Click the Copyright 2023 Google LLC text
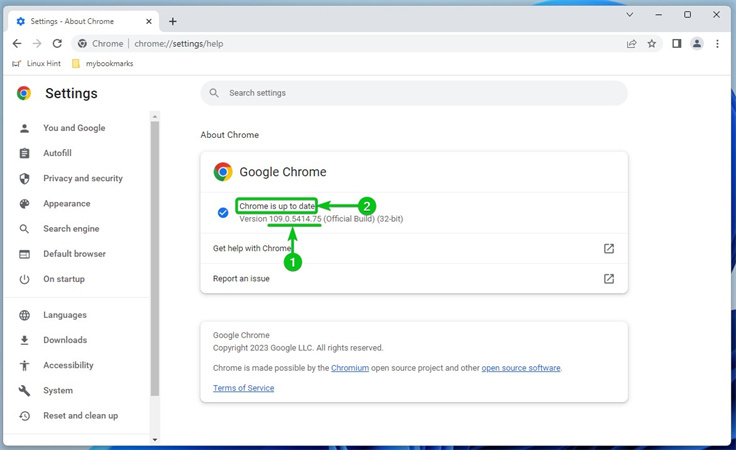This screenshot has height=450, width=736. (298, 348)
